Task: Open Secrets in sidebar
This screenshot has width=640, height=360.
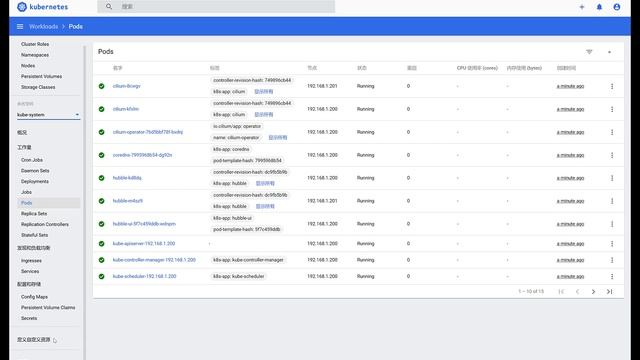Action: point(29,318)
